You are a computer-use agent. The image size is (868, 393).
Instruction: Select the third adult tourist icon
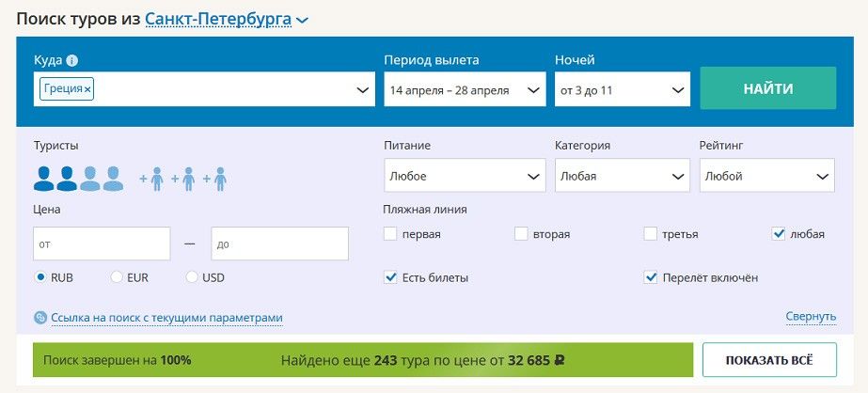point(89,179)
